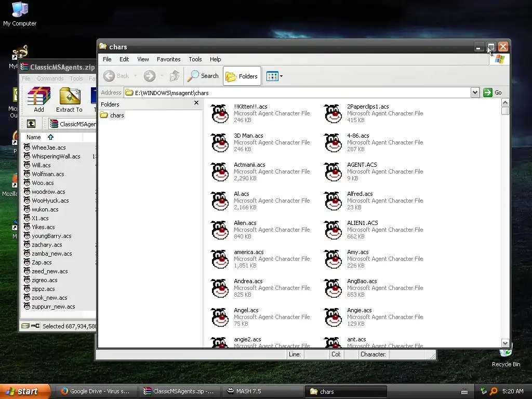
Task: Open the File menu in chars
Action: 107,59
